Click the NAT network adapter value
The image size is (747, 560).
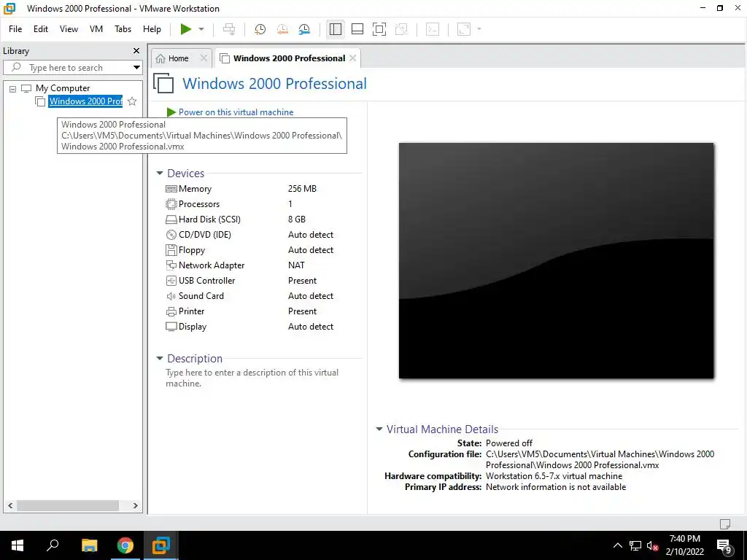[x=296, y=265]
